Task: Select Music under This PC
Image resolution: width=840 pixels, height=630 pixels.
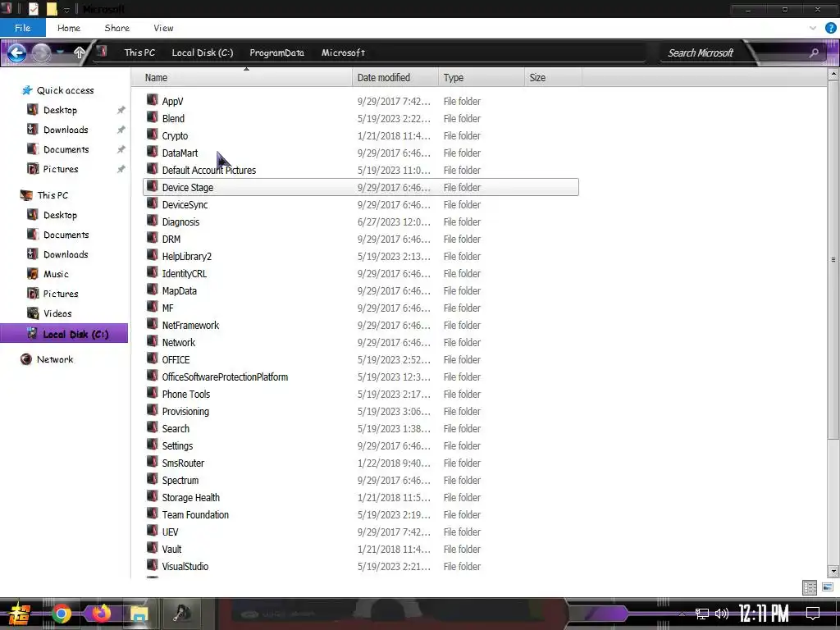Action: pyautogui.click(x=56, y=274)
